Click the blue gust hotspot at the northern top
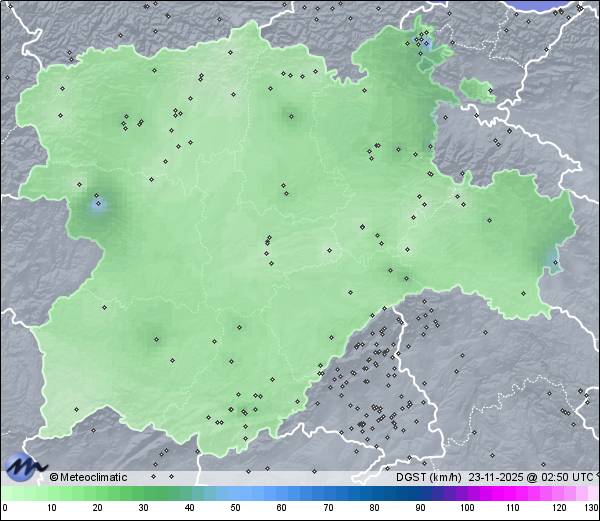 (426, 44)
